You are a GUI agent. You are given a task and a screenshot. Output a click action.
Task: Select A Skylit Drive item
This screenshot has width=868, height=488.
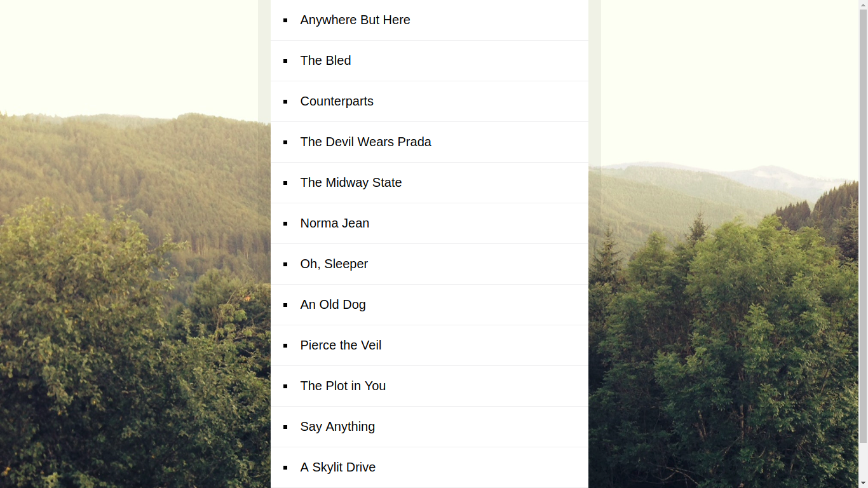(430, 468)
